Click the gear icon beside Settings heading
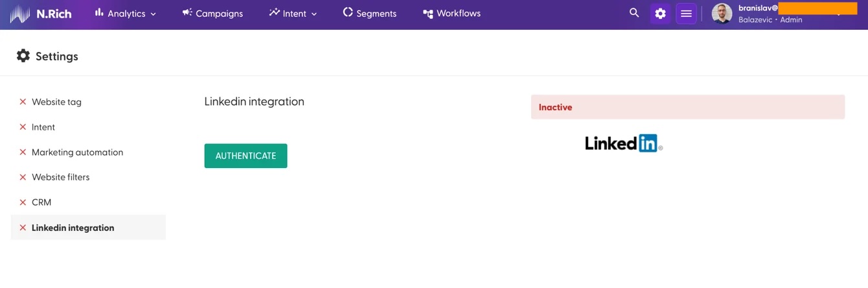The width and height of the screenshot is (868, 288). [23, 56]
